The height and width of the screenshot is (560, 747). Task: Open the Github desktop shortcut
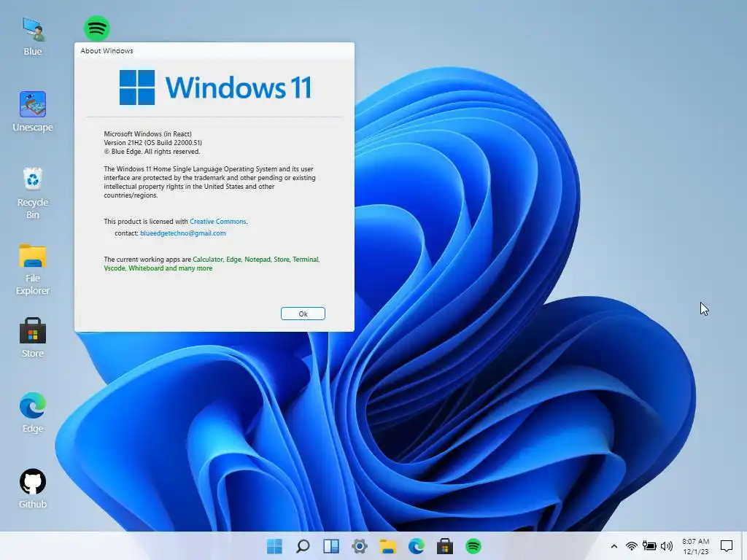(x=32, y=489)
